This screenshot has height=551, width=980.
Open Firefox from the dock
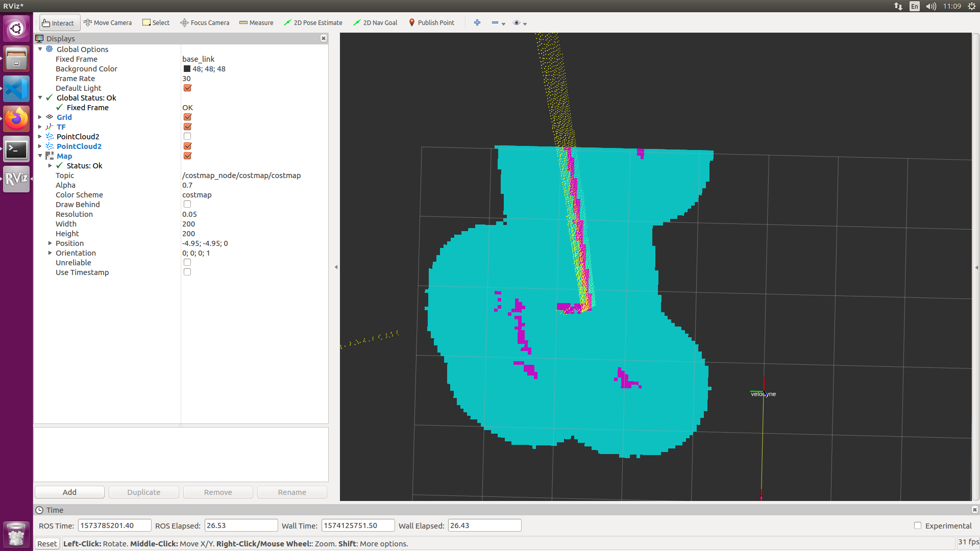pyautogui.click(x=16, y=119)
